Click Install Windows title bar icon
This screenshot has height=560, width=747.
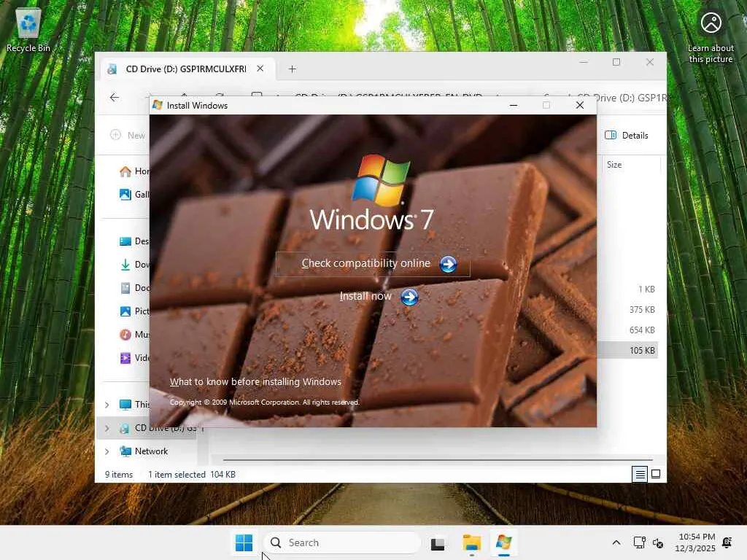(158, 105)
